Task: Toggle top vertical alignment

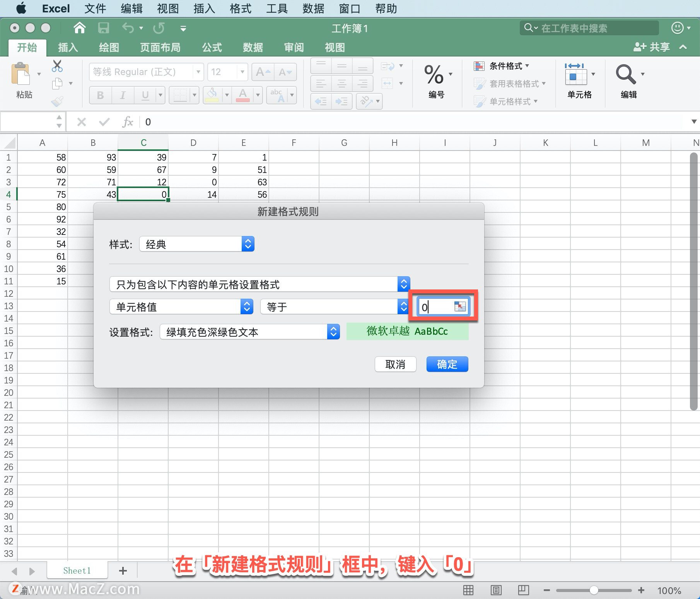Action: click(x=321, y=66)
